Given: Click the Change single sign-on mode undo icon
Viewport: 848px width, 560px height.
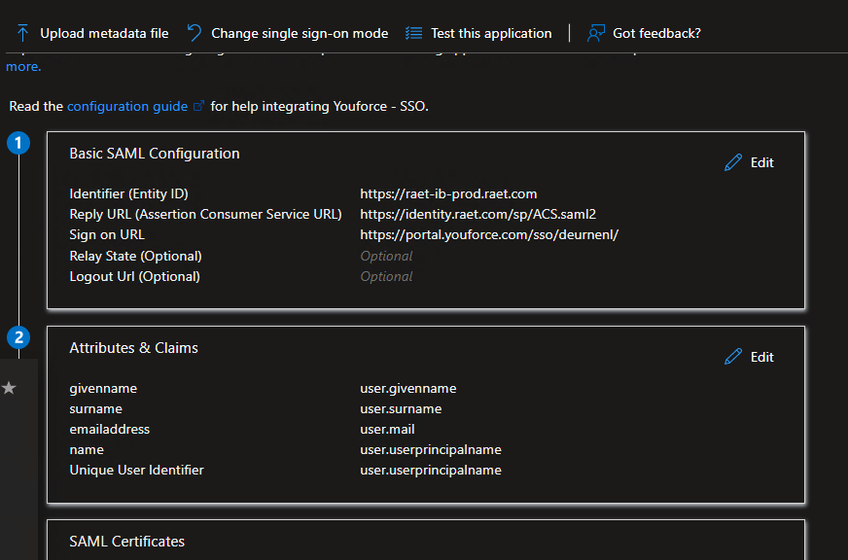Looking at the screenshot, I should (194, 33).
